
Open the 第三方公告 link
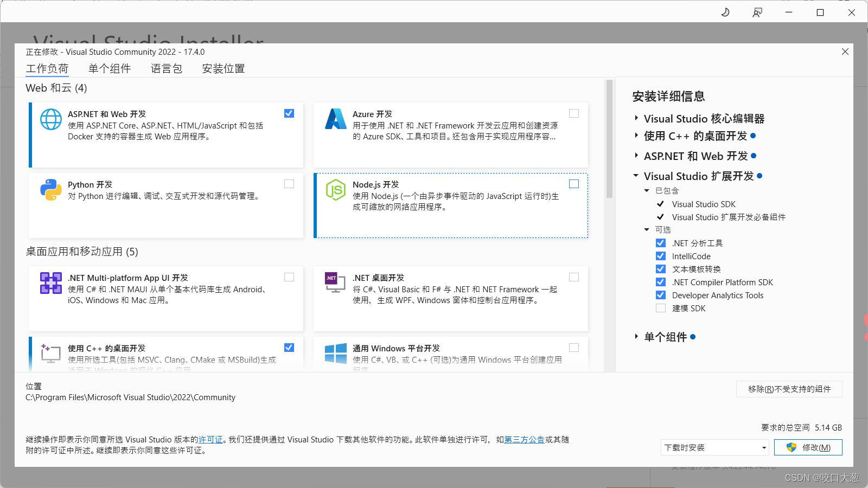(x=525, y=440)
